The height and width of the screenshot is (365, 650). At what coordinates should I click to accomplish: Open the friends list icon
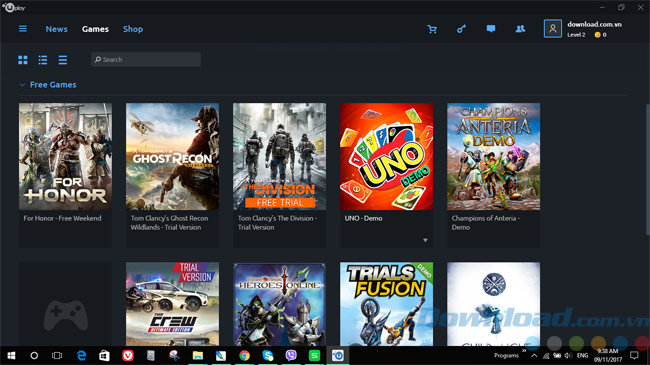coord(520,29)
